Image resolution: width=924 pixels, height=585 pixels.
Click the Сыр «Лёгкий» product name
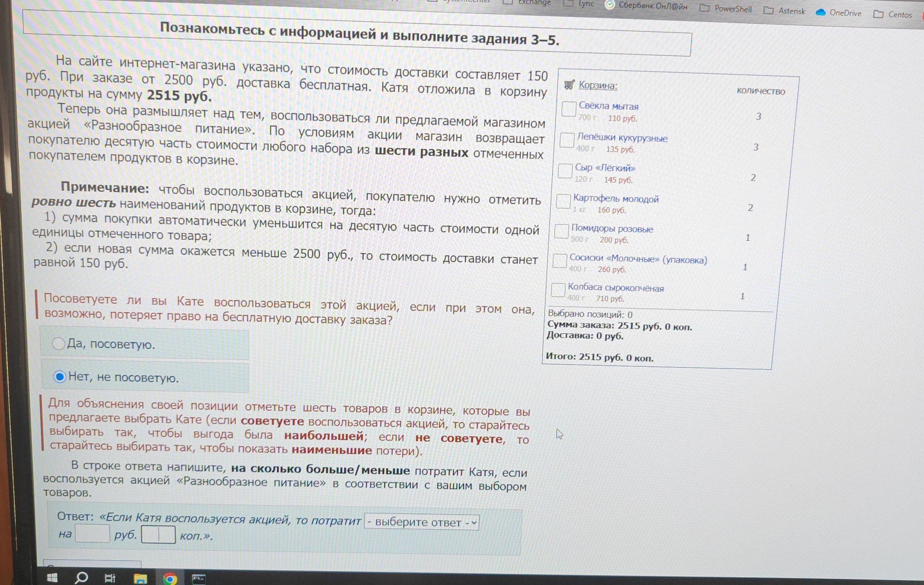(605, 168)
